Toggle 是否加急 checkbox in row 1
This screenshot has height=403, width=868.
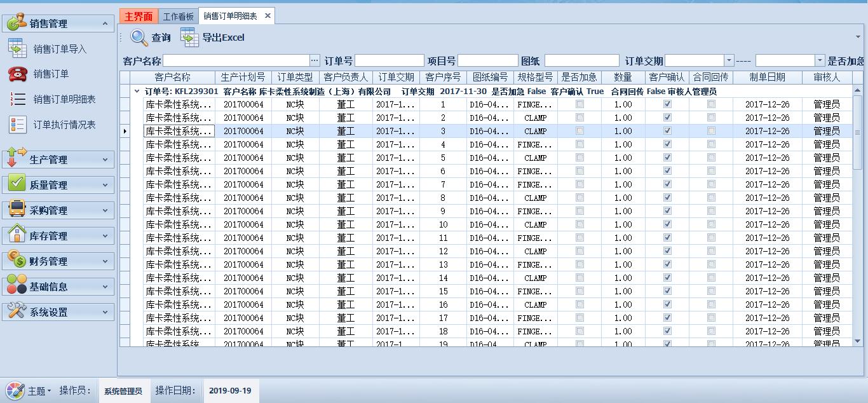point(580,104)
